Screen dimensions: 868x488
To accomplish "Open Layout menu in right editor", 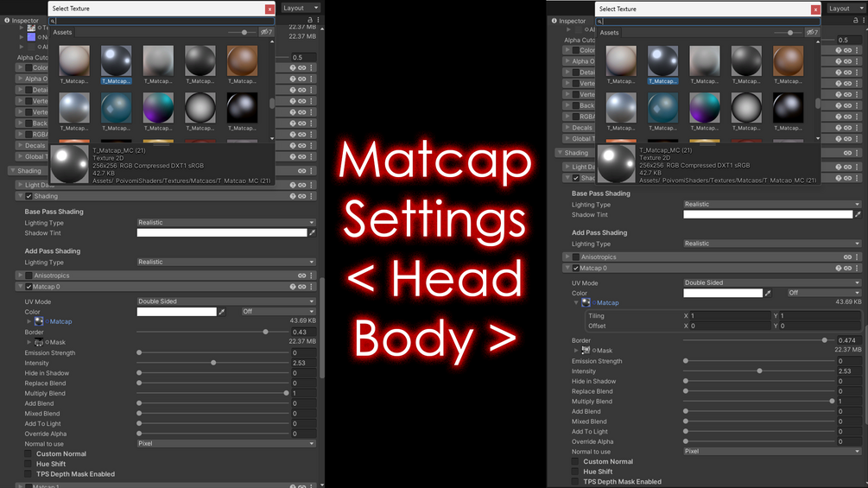I will (846, 9).
